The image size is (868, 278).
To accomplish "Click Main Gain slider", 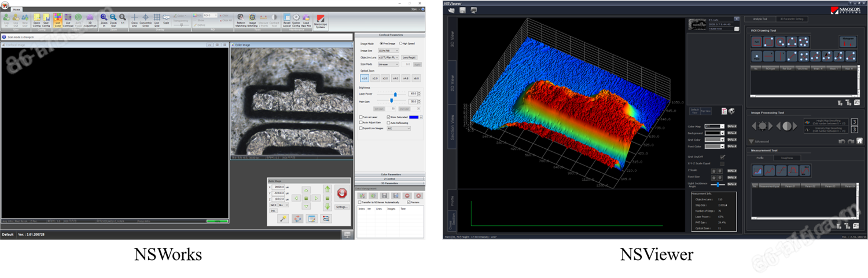I will 392,101.
